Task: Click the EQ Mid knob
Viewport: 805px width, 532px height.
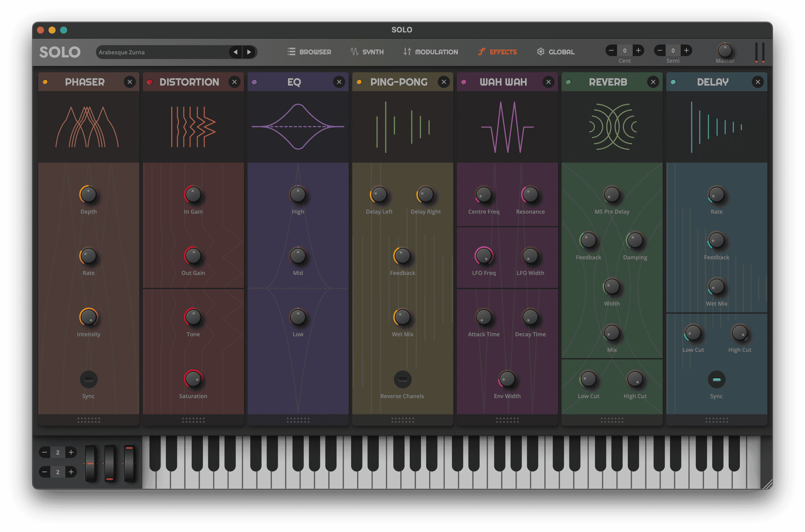Action: coord(298,256)
